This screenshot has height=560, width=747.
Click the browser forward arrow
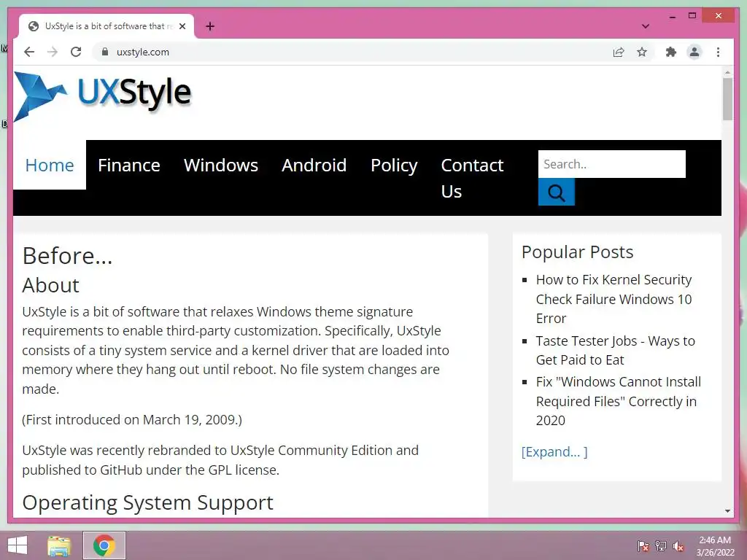click(53, 52)
